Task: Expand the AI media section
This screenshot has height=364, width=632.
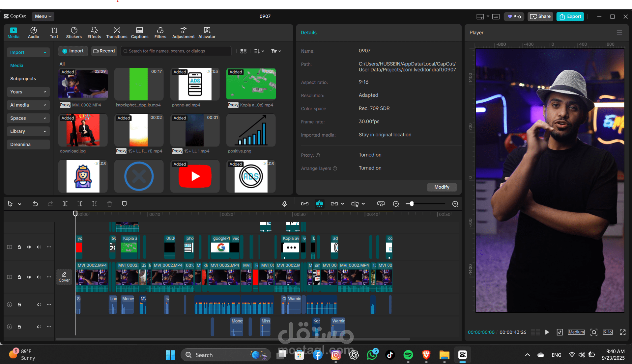Action: [x=28, y=105]
